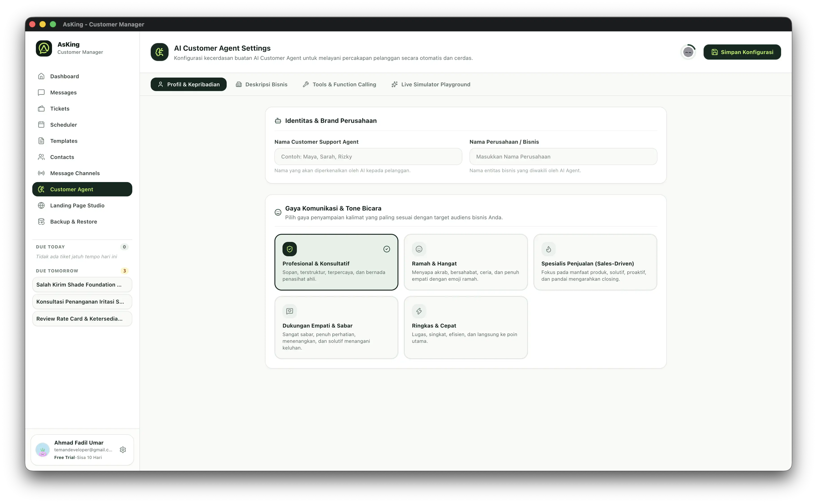
Task: Open Scheduler page from sidebar
Action: click(x=82, y=125)
